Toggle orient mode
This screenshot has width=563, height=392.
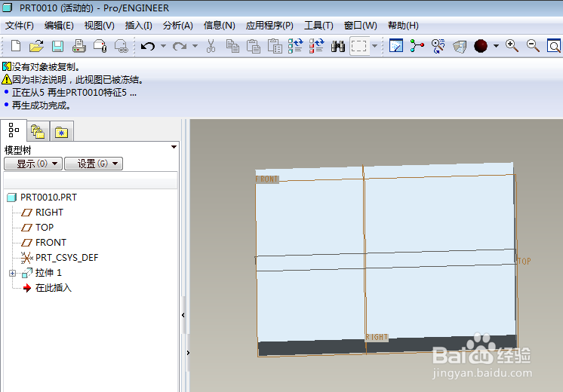point(438,46)
